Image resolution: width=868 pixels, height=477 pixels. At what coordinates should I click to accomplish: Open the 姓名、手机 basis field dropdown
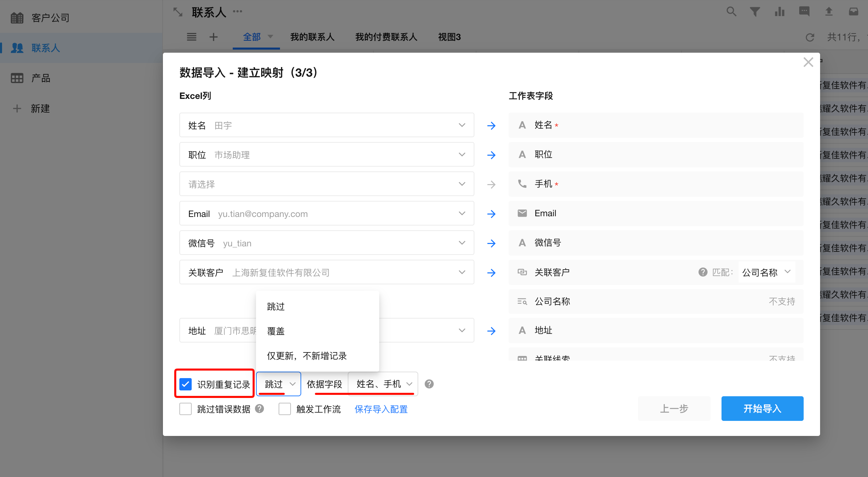coord(383,384)
